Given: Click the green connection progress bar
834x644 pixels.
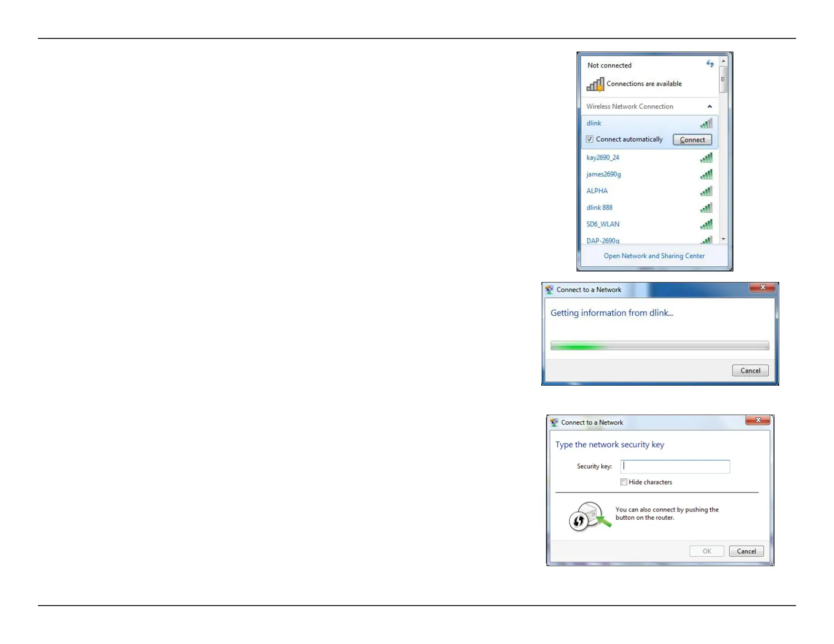Looking at the screenshot, I should (x=659, y=346).
